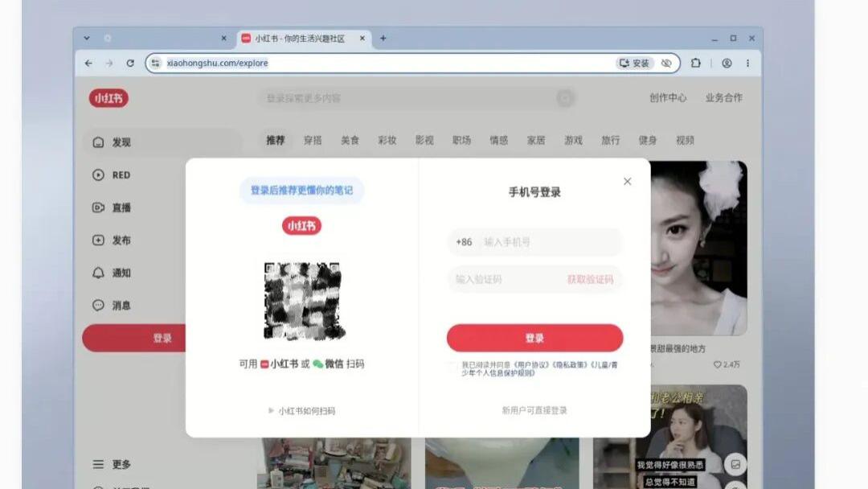Click the browser back arrow
868x489 pixels.
click(x=88, y=63)
